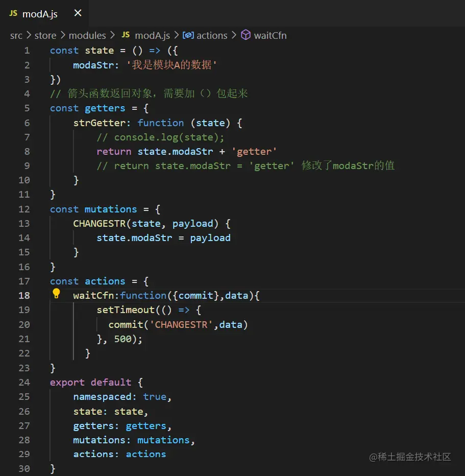
Task: Click the '// console.log(state);' comment
Action: (x=160, y=137)
